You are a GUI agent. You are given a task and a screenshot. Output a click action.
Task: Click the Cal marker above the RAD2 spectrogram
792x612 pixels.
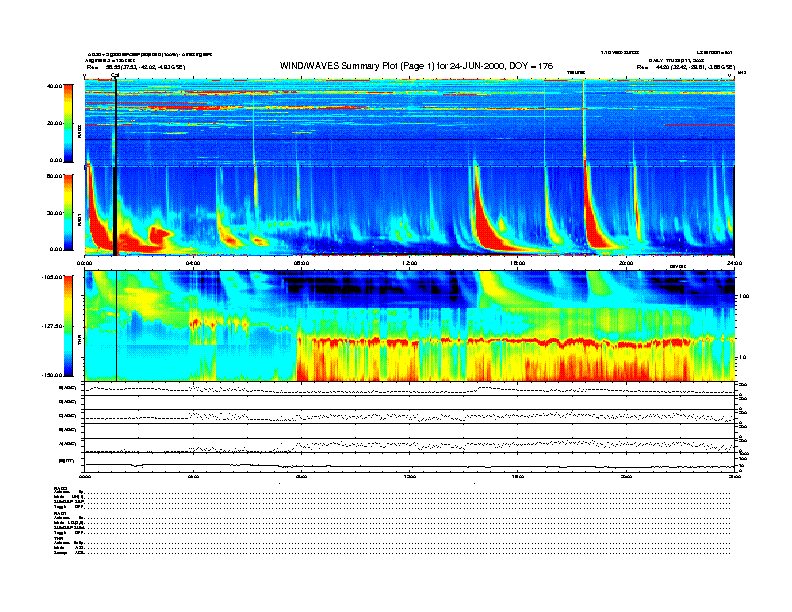click(x=115, y=76)
